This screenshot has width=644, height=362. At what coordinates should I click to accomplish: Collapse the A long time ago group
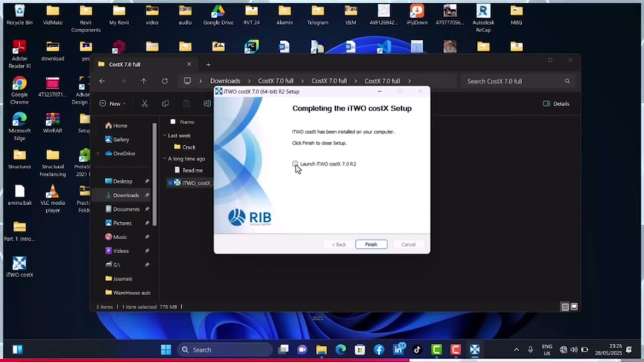(x=165, y=159)
